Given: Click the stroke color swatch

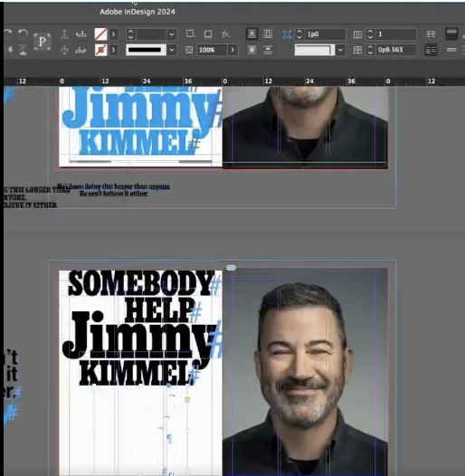Looking at the screenshot, I should point(100,50).
